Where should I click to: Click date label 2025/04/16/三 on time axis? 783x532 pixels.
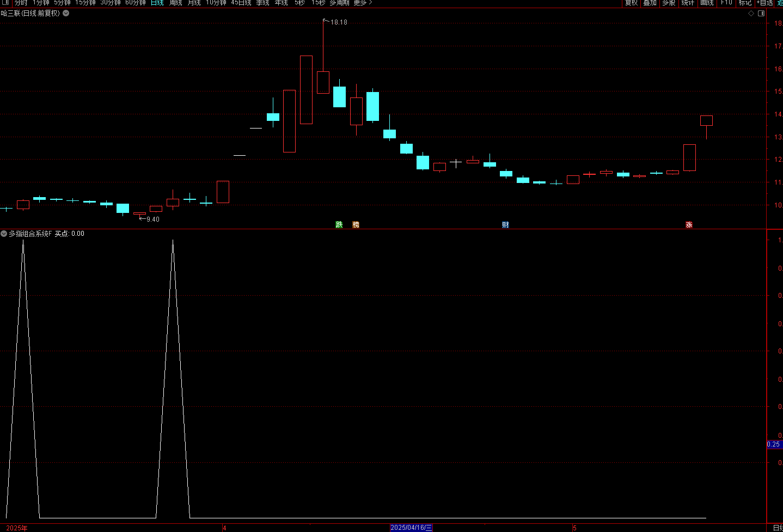pos(411,528)
